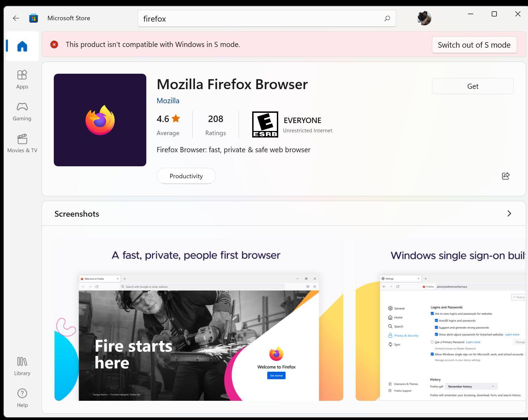
Task: Click Switch out of S mode
Action: coord(474,45)
